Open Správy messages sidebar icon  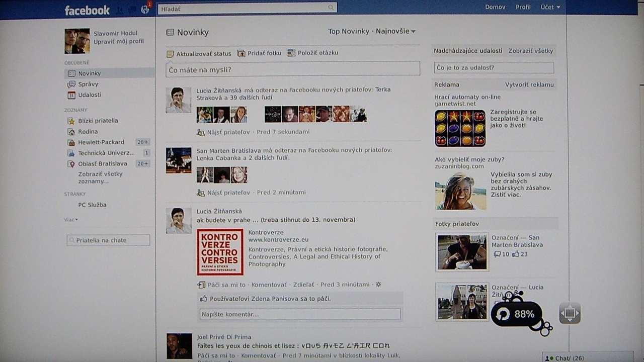pos(71,84)
